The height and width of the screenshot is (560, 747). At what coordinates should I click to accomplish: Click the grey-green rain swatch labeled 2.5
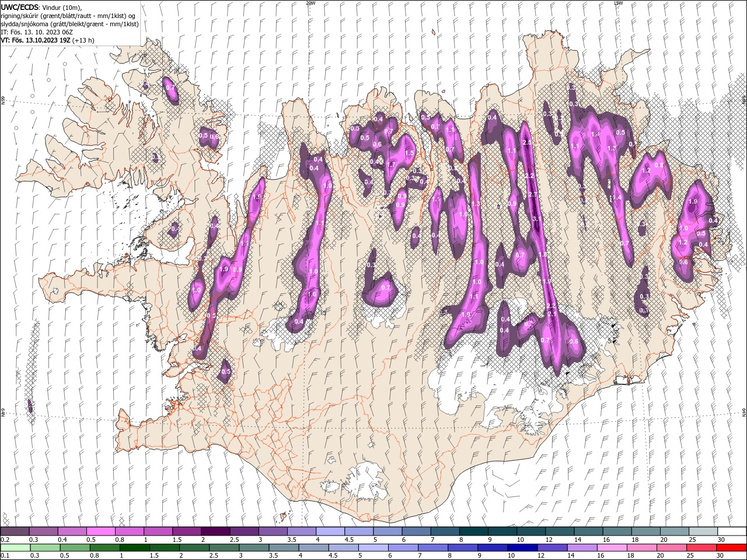click(224, 548)
